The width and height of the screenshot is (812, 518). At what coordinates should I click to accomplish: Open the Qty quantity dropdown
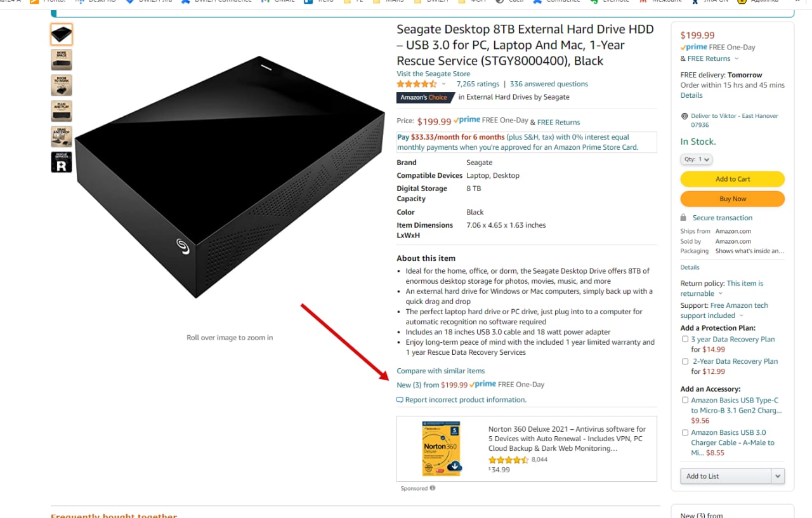(x=697, y=159)
